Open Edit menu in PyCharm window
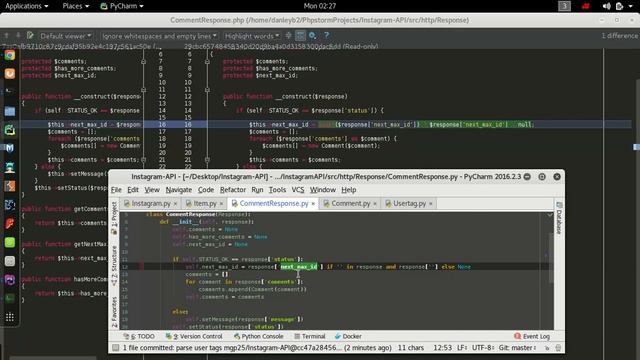Viewport: 640px width, 360px height. click(x=133, y=190)
